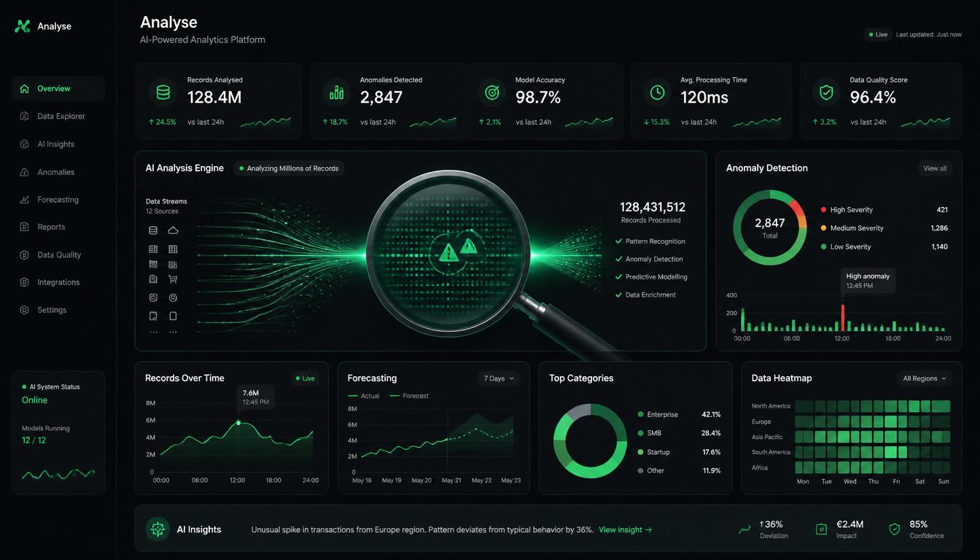The image size is (980, 560).
Task: Click the cloud data stream icon
Action: click(x=173, y=230)
